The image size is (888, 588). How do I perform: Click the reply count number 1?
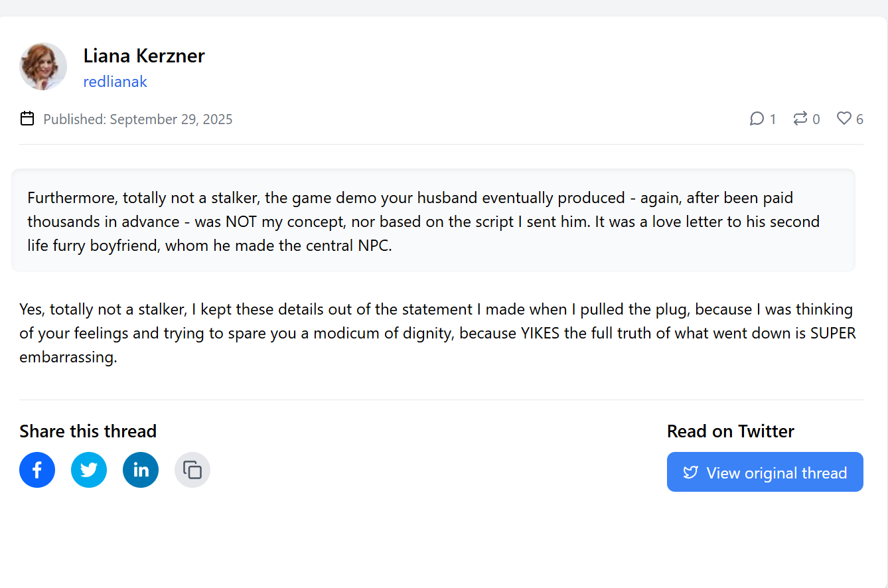click(x=773, y=119)
